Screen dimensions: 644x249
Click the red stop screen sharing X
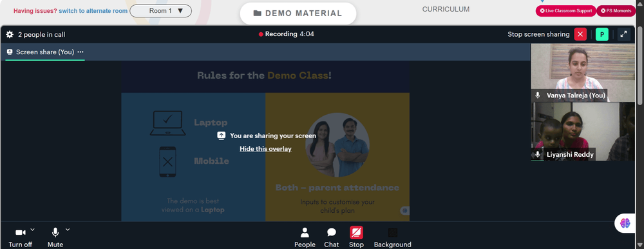580,35
